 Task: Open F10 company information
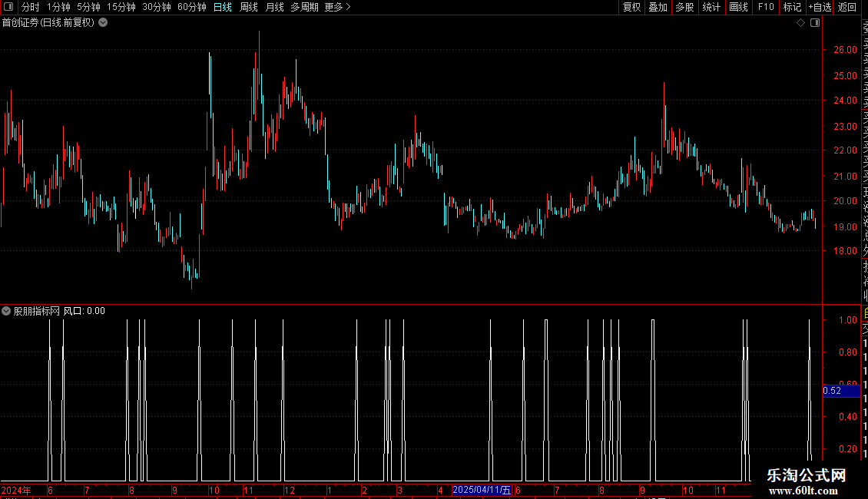(766, 7)
